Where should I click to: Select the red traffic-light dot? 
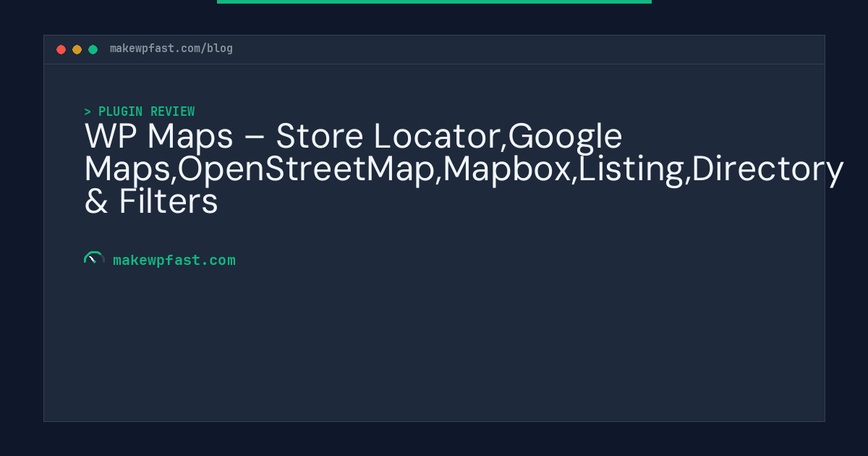coord(61,49)
